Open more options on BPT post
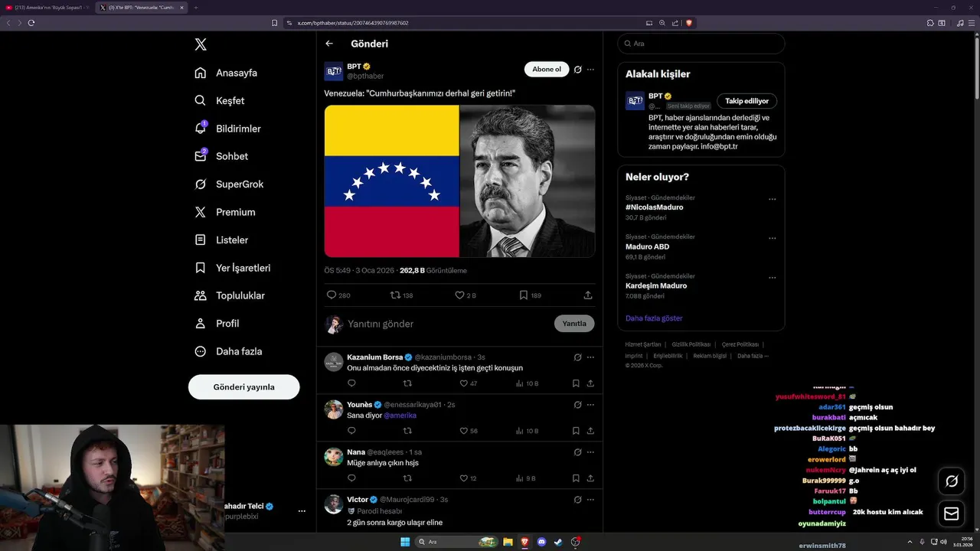Image resolution: width=980 pixels, height=551 pixels. 590,70
